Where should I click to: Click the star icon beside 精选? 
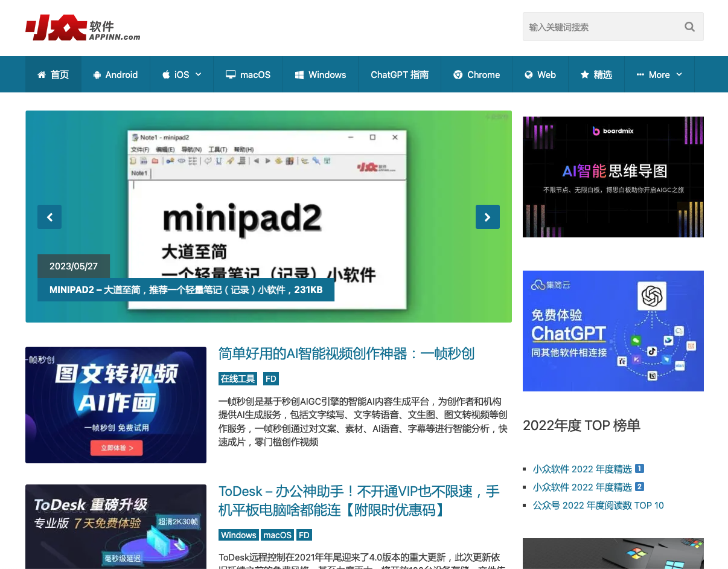click(584, 75)
